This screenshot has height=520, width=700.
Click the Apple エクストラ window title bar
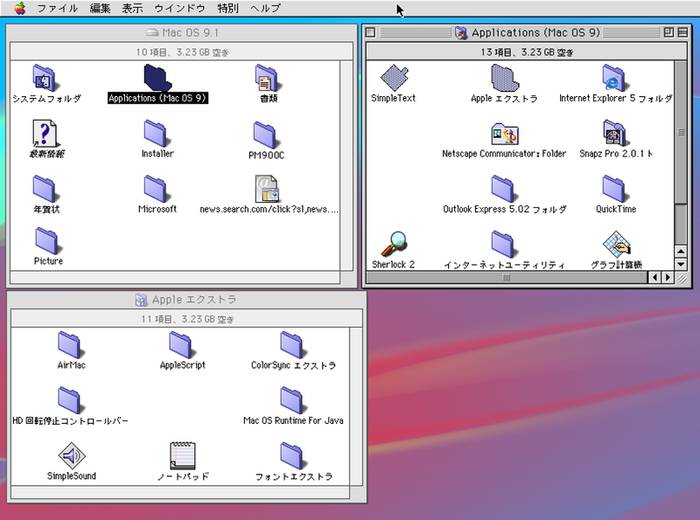pyautogui.click(x=186, y=300)
